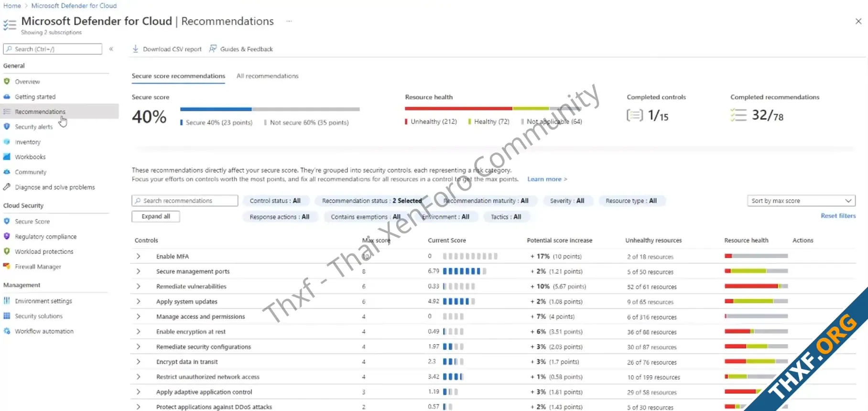868x411 pixels.
Task: Expand the Secure management ports row
Action: 138,271
